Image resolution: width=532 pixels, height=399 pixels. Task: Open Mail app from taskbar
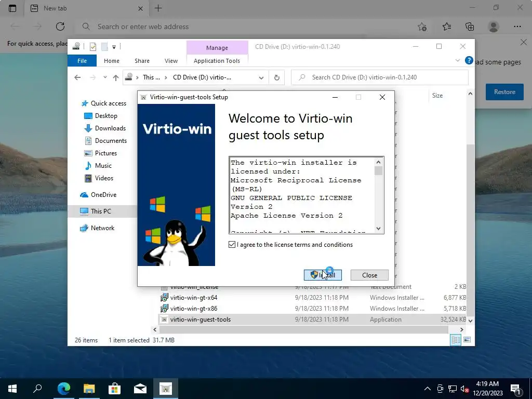point(140,389)
